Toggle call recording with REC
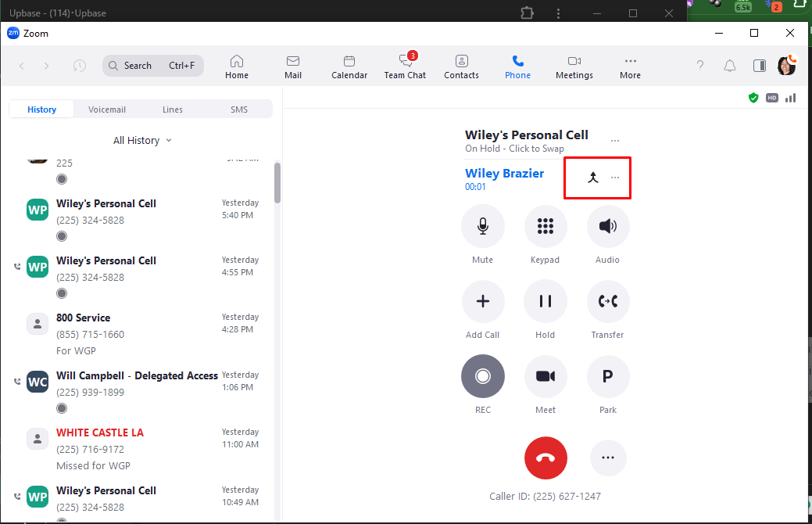 coord(483,377)
